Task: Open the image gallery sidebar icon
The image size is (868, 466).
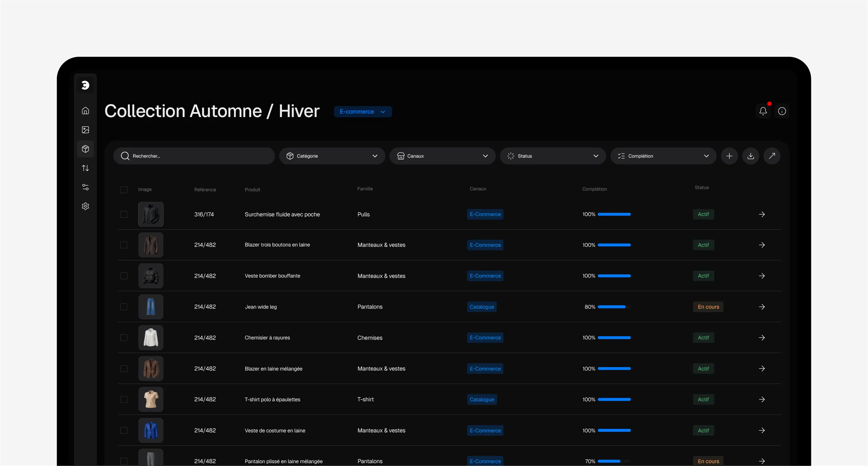Action: [85, 130]
